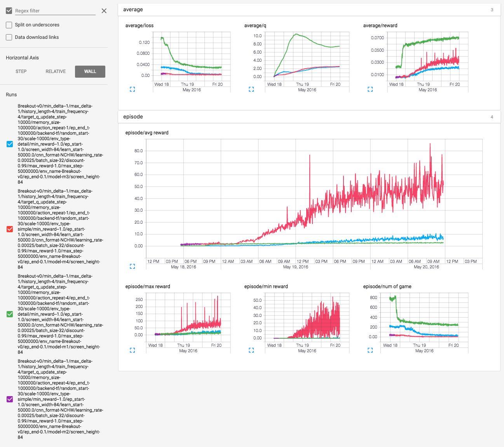
Task: Toggle size of episode/avg reward chart
Action: tap(132, 266)
